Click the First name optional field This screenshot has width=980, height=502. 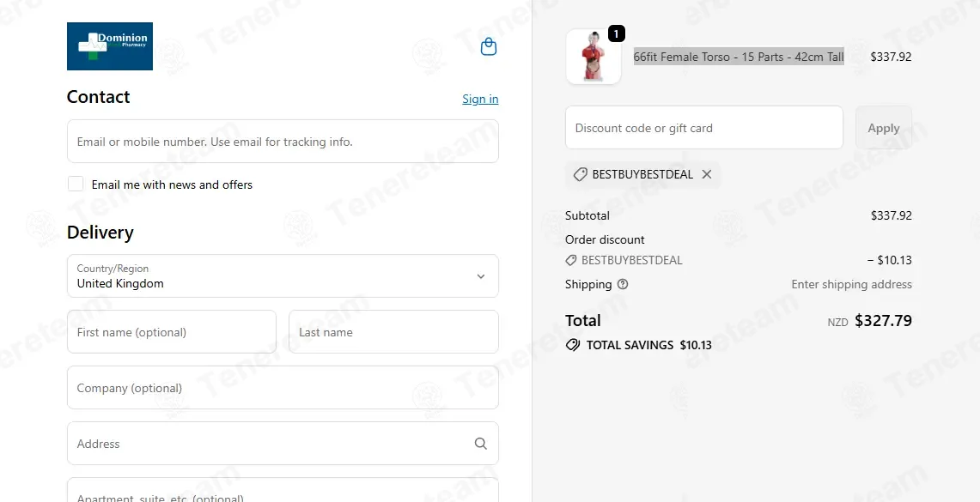pos(171,331)
